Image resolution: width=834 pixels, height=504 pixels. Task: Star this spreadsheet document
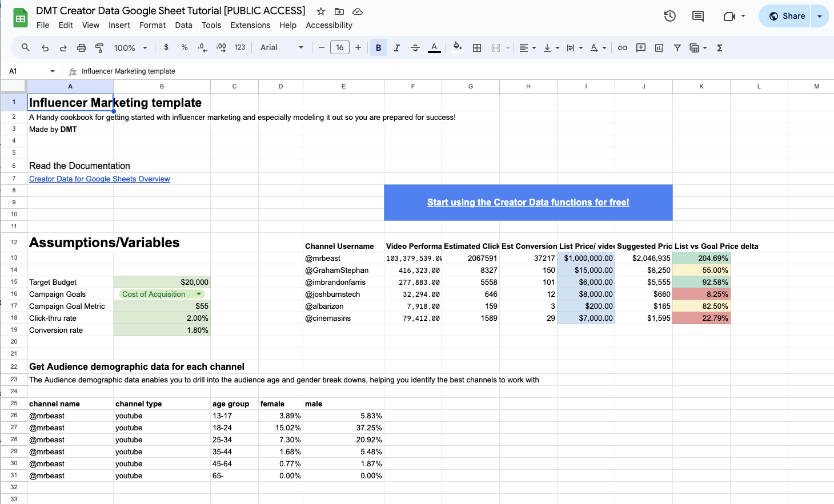[x=321, y=11]
